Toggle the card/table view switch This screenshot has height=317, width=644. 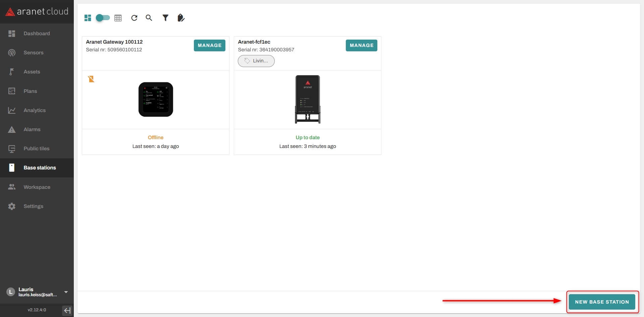[x=103, y=18]
